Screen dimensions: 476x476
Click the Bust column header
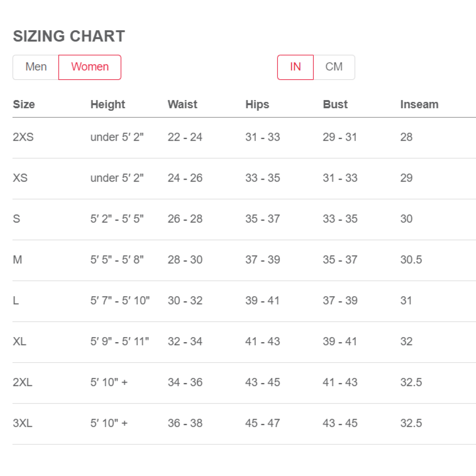tap(335, 104)
